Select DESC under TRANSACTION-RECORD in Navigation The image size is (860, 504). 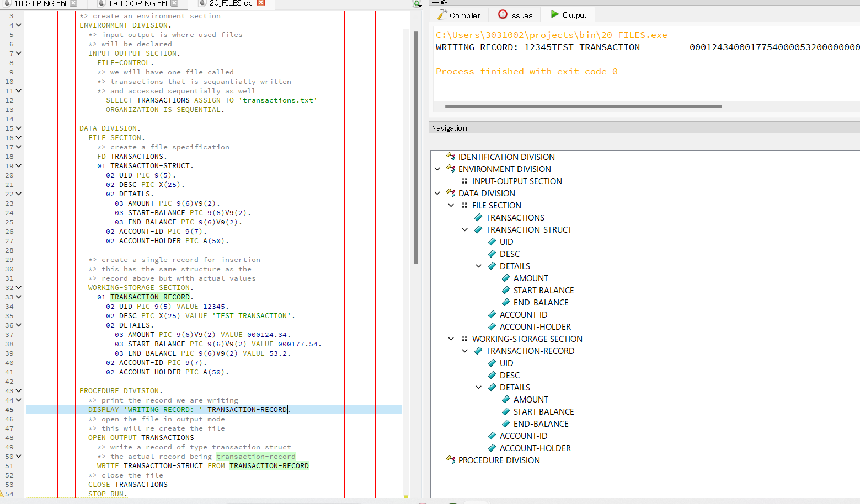pos(510,375)
